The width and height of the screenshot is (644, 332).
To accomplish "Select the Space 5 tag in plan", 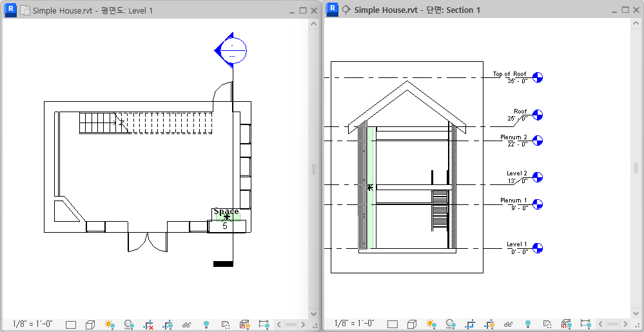I will (226, 220).
